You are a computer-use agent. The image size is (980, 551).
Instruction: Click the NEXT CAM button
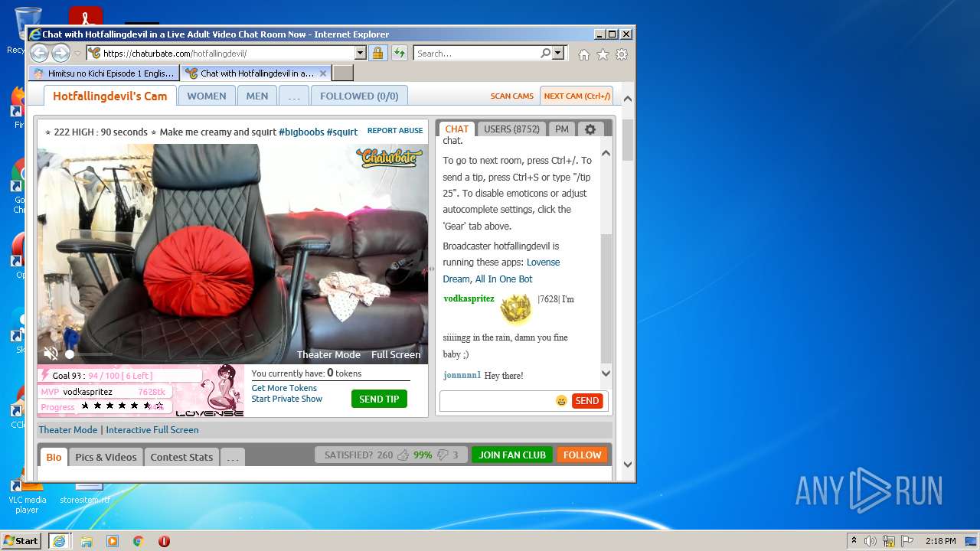577,96
